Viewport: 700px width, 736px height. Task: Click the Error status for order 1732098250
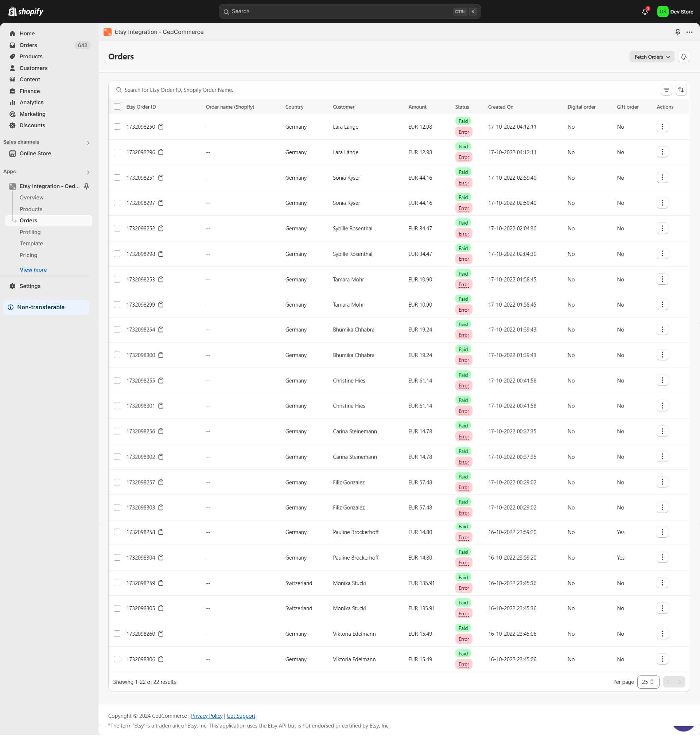[x=464, y=132]
